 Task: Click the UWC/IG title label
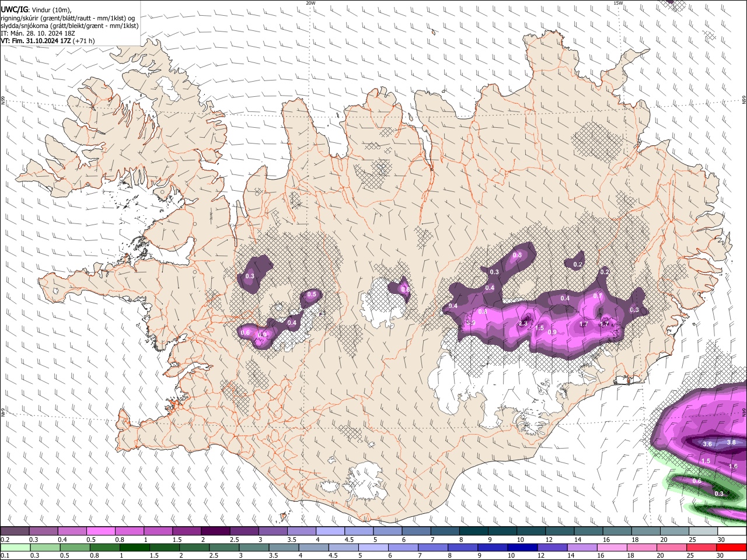pyautogui.click(x=13, y=10)
